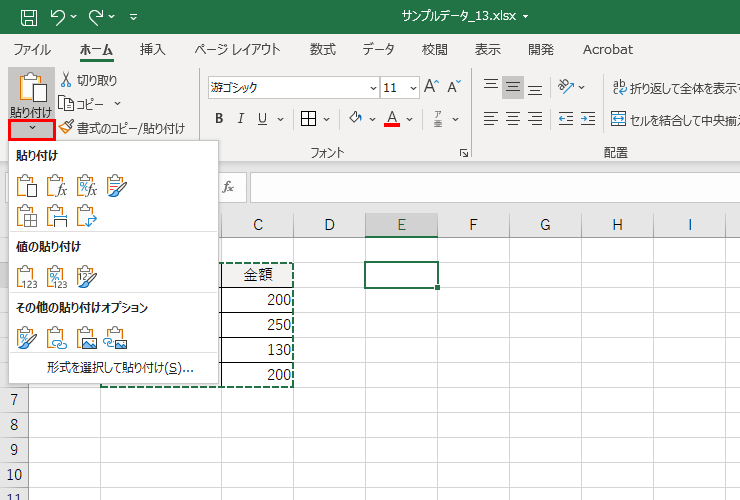Choose Values and Source Formatting paste icon
Screen dimensions: 740x500
coord(87,277)
